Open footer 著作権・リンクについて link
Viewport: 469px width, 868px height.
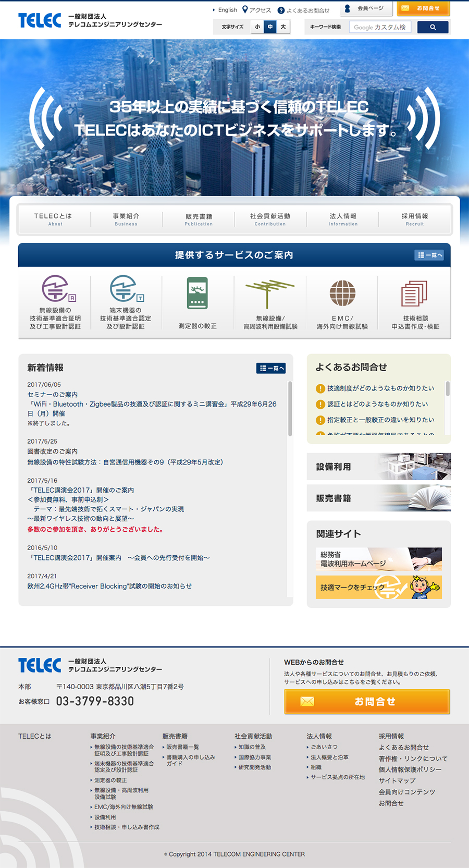click(413, 759)
